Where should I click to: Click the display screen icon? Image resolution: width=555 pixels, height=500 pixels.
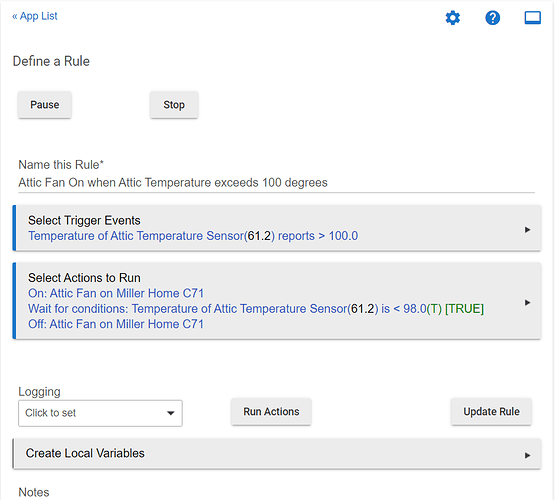point(532,17)
